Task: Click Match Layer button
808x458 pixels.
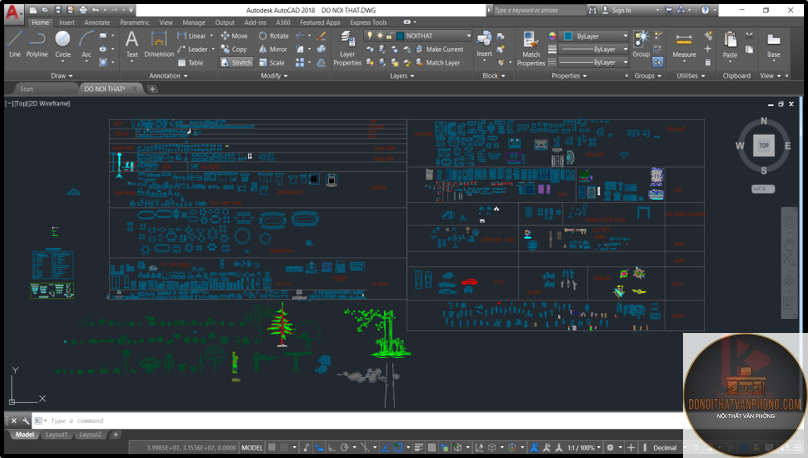Action: [438, 62]
